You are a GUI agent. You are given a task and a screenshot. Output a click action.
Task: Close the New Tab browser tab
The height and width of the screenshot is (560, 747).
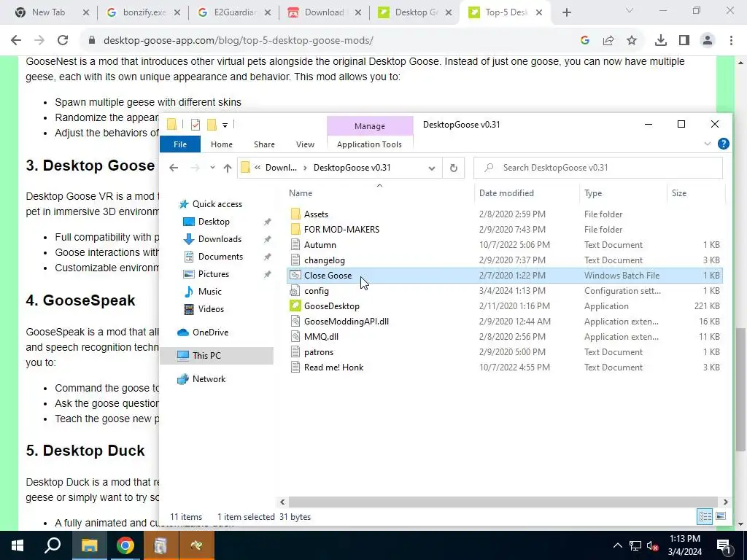pyautogui.click(x=86, y=12)
